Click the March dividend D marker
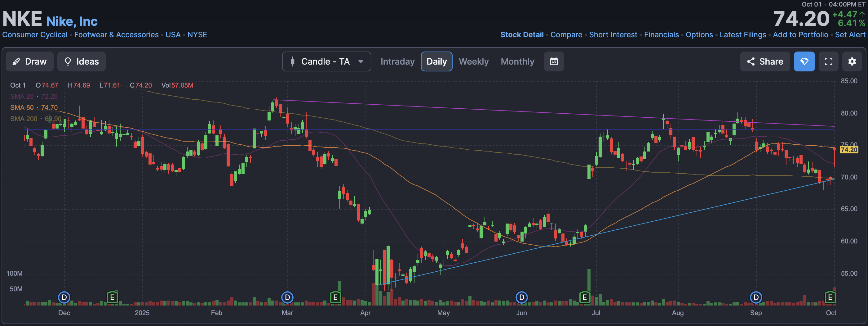Image resolution: width=868 pixels, height=326 pixels. [287, 297]
